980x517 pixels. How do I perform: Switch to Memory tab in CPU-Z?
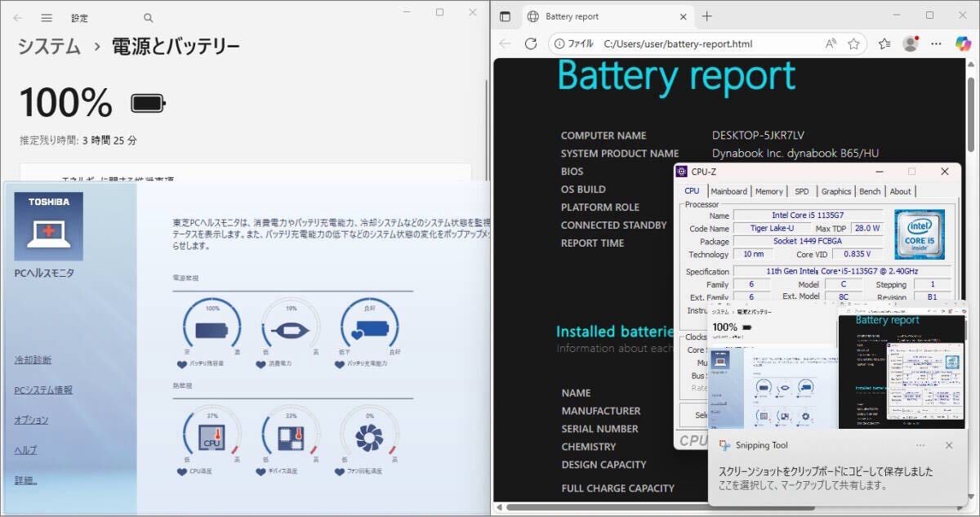pyautogui.click(x=768, y=191)
